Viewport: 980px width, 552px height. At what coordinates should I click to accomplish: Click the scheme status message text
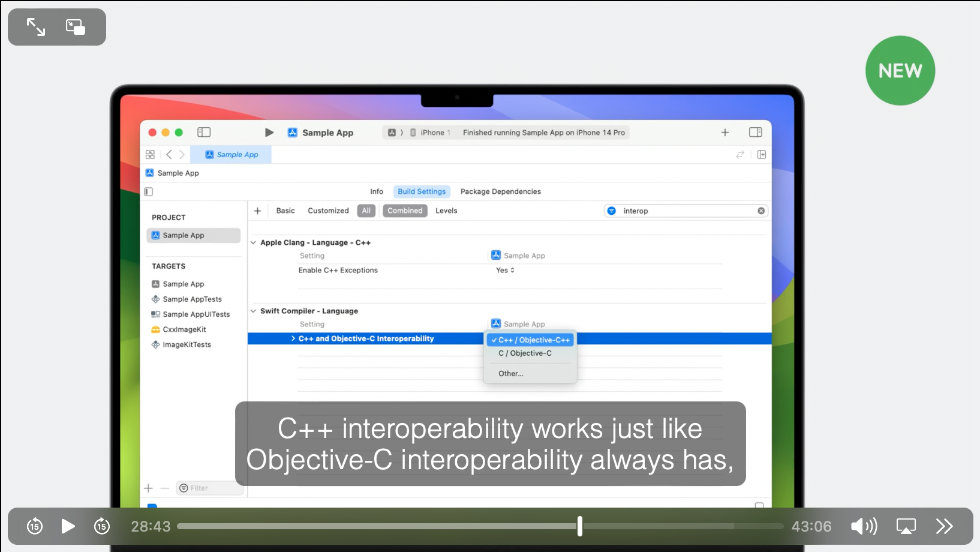[x=544, y=133]
